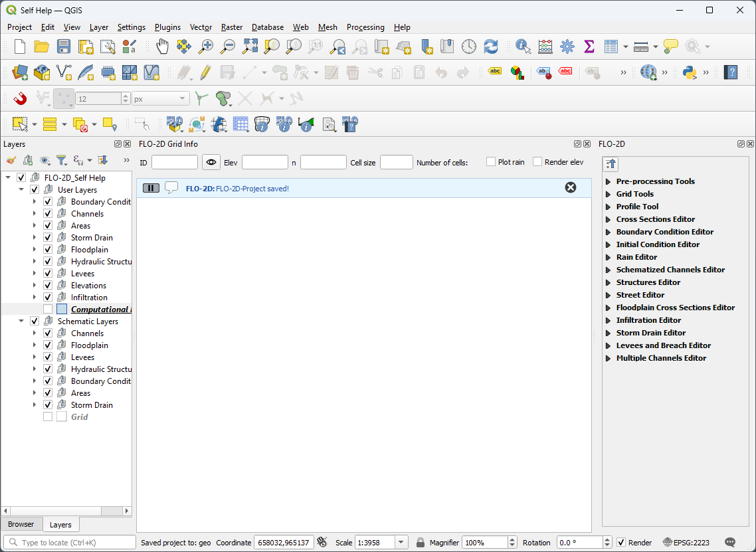Screen dimensions: 756x552
Task: Click the Save Project icon
Action: pos(63,46)
